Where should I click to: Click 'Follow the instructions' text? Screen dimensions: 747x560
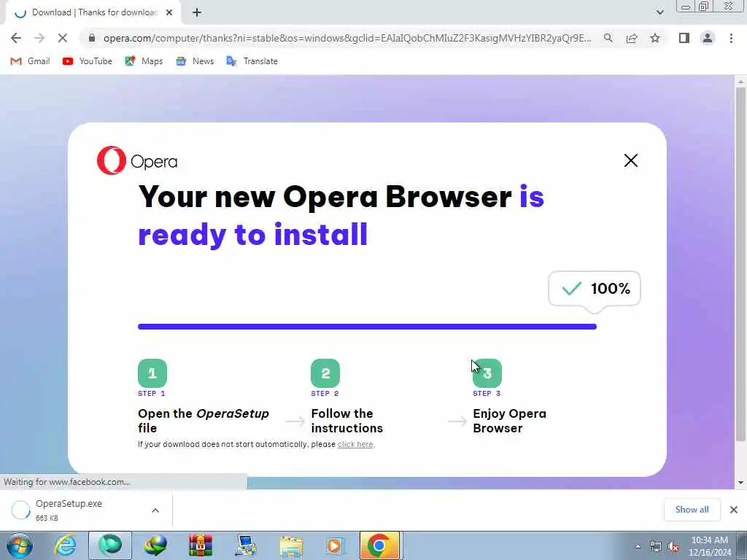pyautogui.click(x=347, y=421)
